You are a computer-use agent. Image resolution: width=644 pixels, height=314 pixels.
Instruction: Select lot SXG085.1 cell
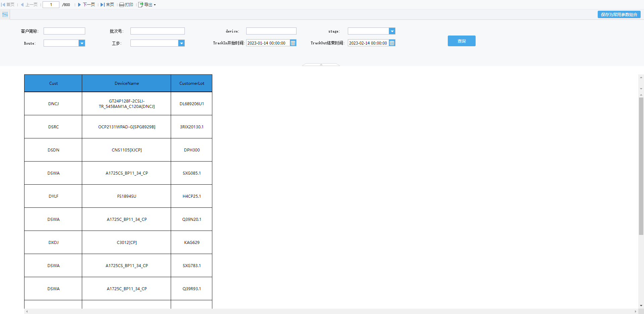click(192, 173)
